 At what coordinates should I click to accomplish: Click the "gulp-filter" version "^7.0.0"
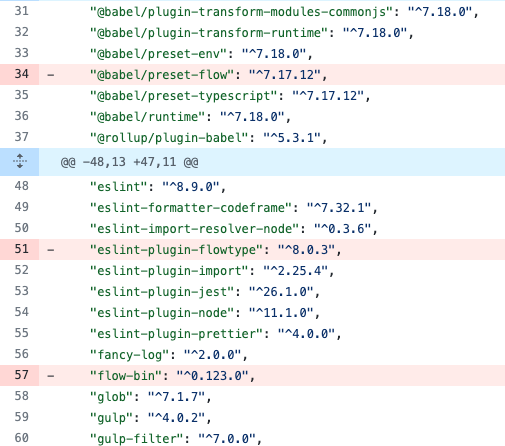click(227, 439)
